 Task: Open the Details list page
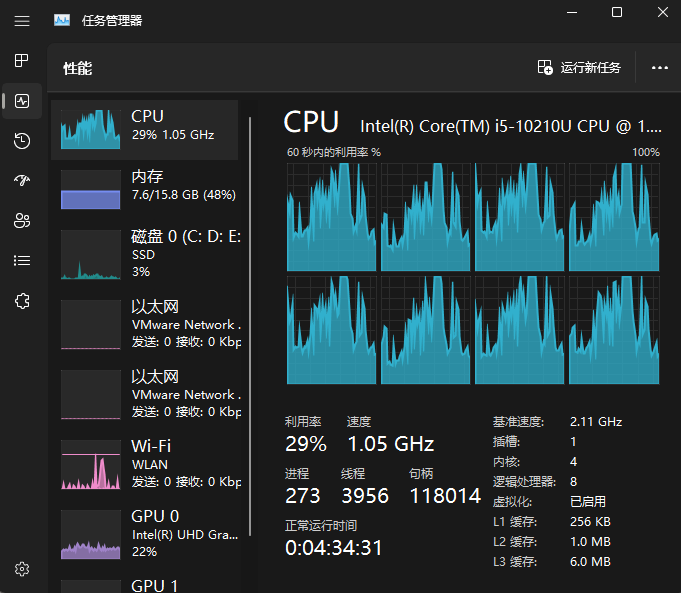[22, 260]
